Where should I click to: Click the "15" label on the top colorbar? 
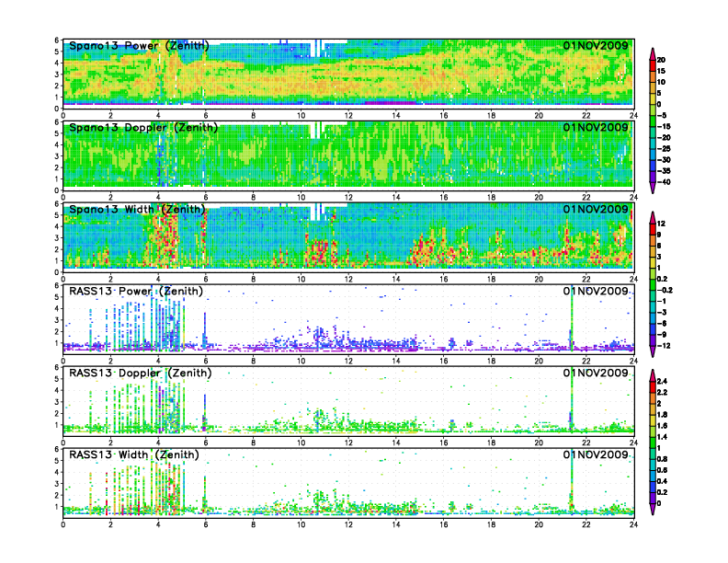[x=661, y=71]
